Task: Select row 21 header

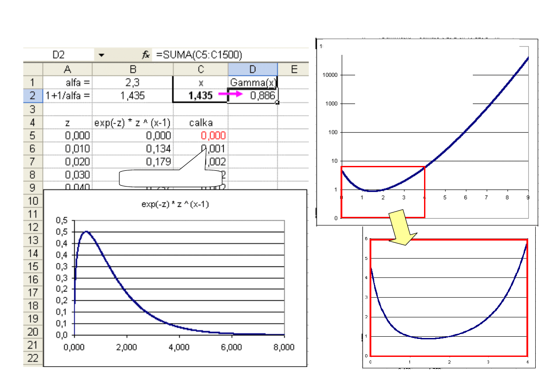Action: [x=33, y=345]
